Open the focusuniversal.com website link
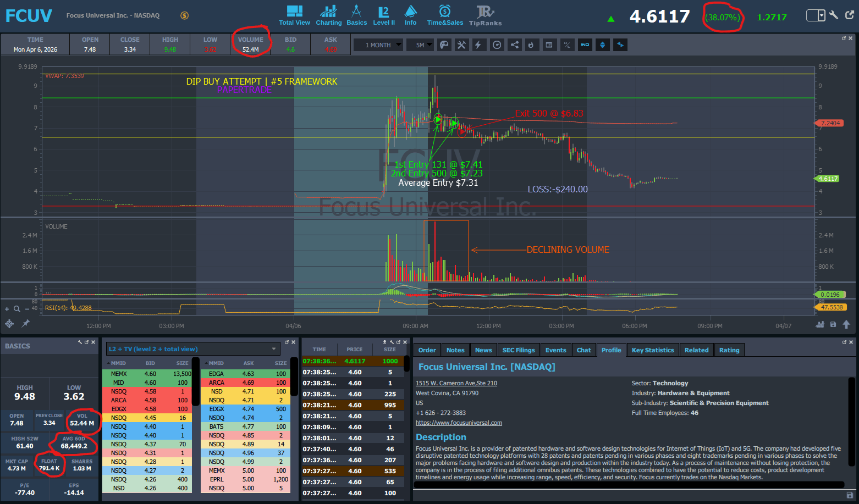 459,423
